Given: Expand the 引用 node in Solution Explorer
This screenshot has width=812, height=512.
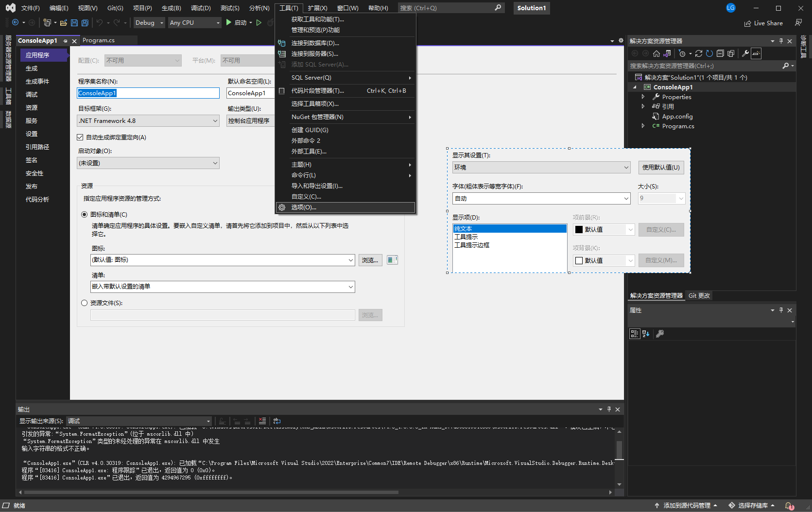Looking at the screenshot, I should click(643, 106).
